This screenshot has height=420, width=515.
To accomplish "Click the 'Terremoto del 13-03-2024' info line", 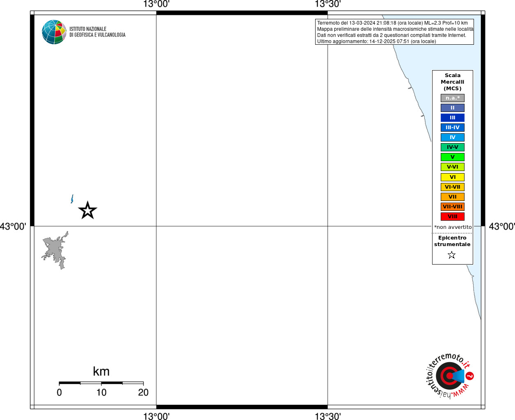I will point(392,23).
